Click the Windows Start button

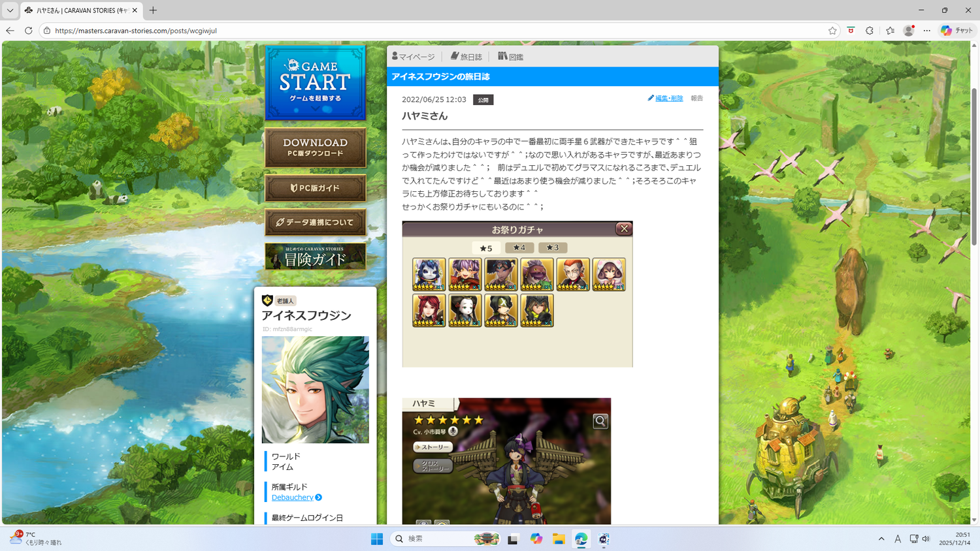(x=377, y=539)
